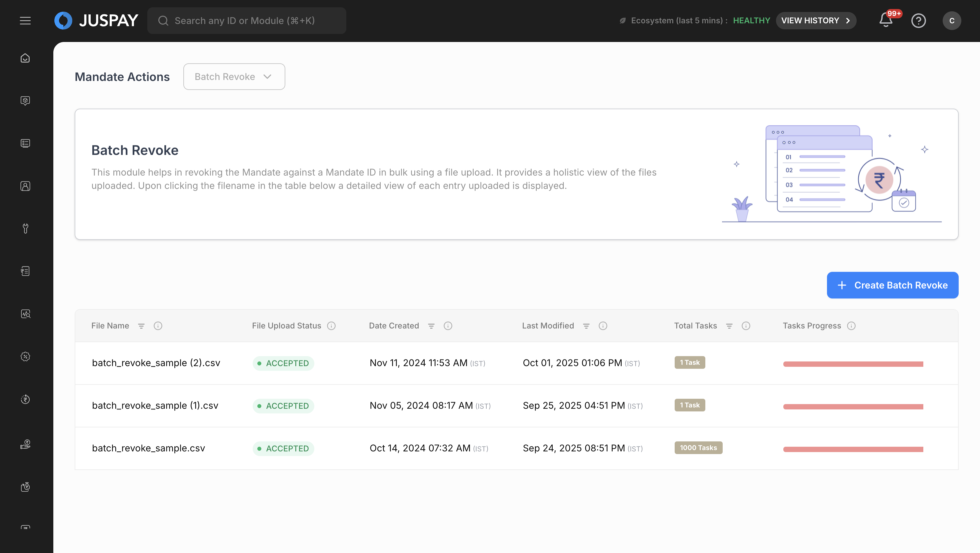Screen dimensions: 980x553
Task: Show info tooltip for Tasks Progress
Action: pyautogui.click(x=851, y=326)
